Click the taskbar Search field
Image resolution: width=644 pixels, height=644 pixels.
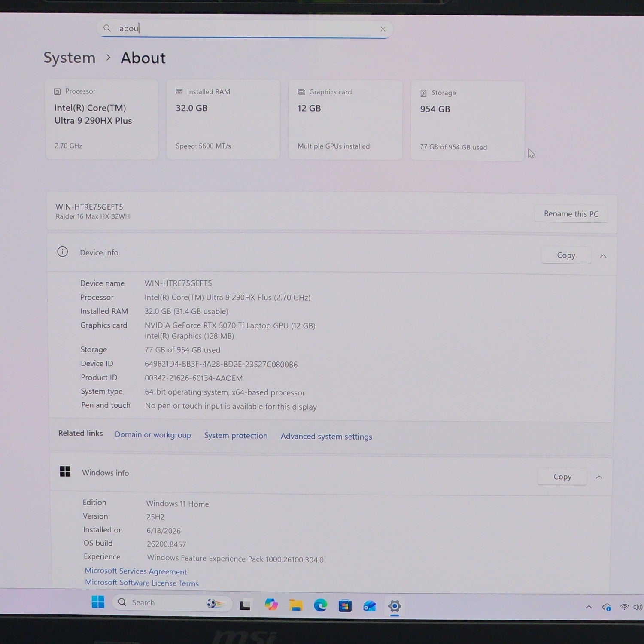(172, 603)
